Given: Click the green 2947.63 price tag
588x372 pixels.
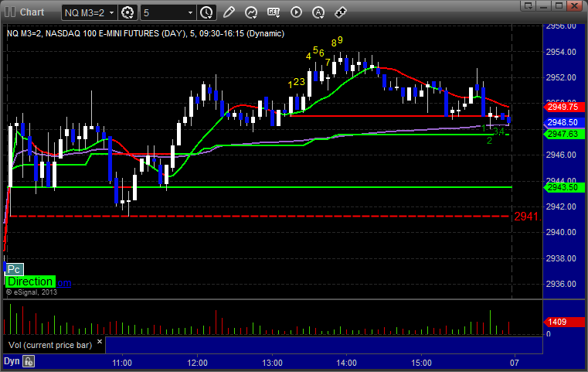Looking at the screenshot, I should 563,134.
